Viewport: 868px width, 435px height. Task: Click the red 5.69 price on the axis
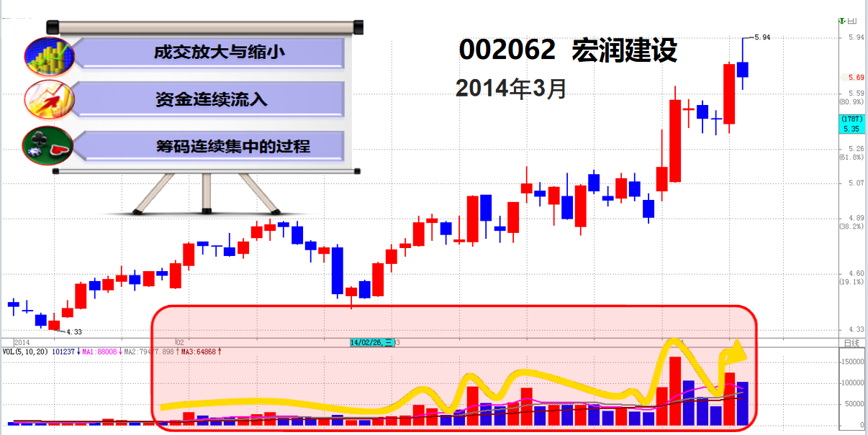pyautogui.click(x=856, y=77)
